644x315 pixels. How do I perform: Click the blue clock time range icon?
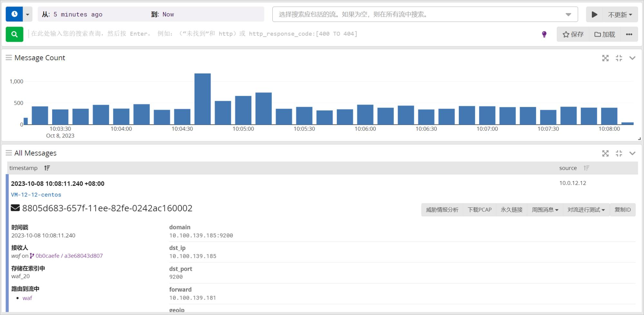[14, 14]
